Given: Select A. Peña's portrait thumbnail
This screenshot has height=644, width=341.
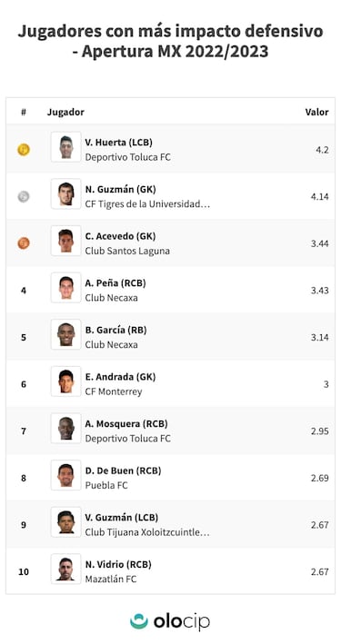Looking at the screenshot, I should coord(65,287).
